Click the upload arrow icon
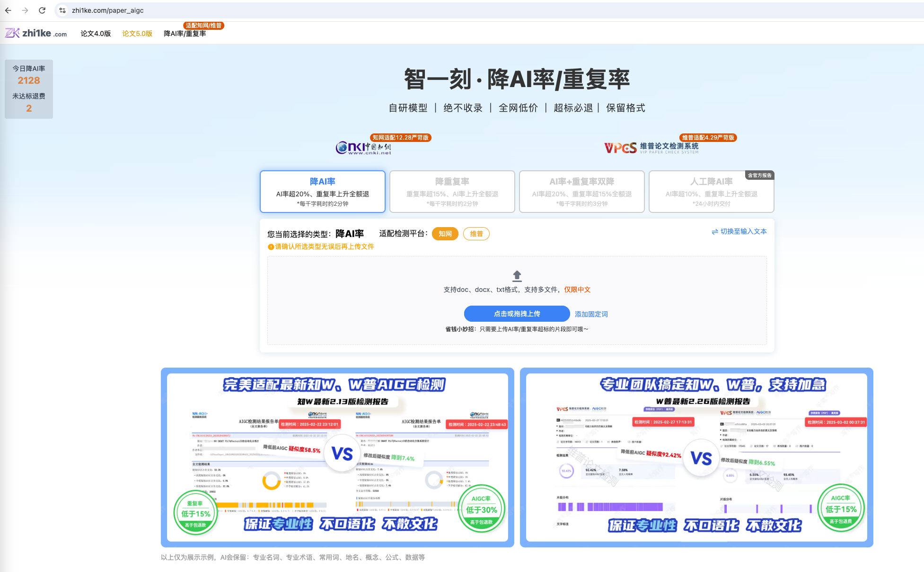The width and height of the screenshot is (924, 572). [517, 275]
